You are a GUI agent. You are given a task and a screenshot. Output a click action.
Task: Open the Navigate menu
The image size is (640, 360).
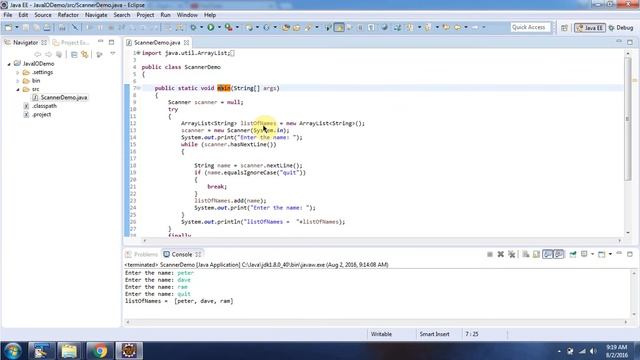coord(96,15)
